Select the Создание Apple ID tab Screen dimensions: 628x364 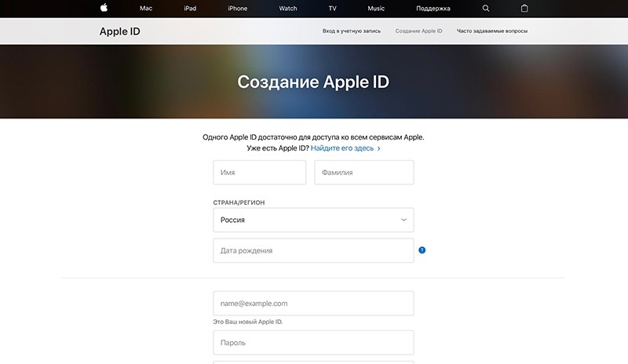418,31
